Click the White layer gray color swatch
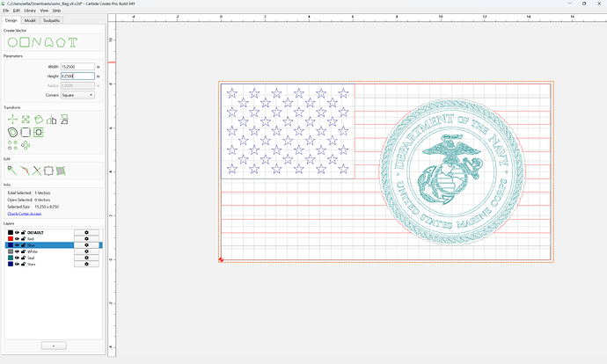Screen dimensions: 607x364 tap(11, 251)
